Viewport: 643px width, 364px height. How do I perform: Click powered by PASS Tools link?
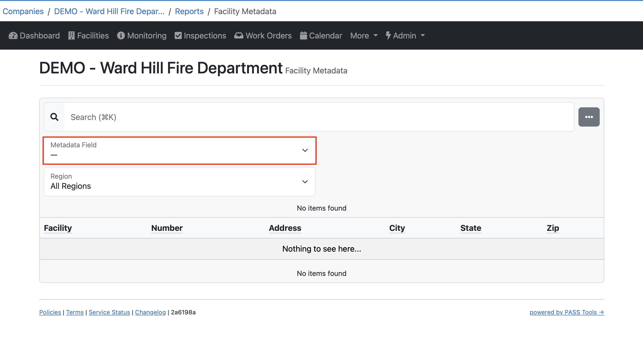pyautogui.click(x=567, y=312)
